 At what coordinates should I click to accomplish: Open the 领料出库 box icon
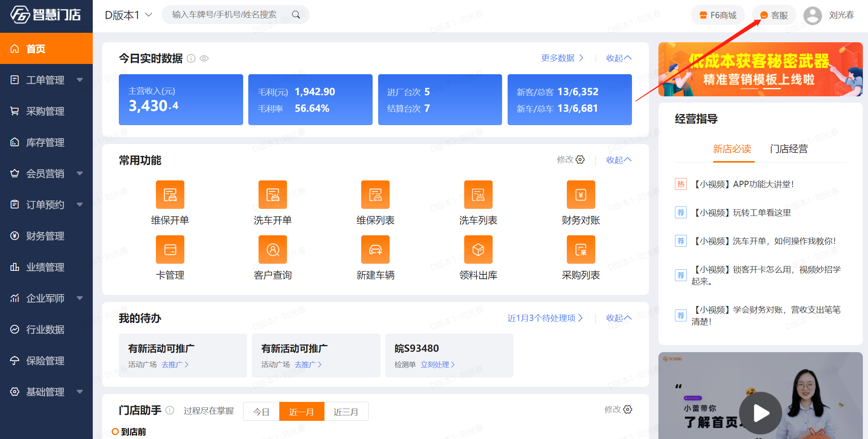[x=478, y=250]
